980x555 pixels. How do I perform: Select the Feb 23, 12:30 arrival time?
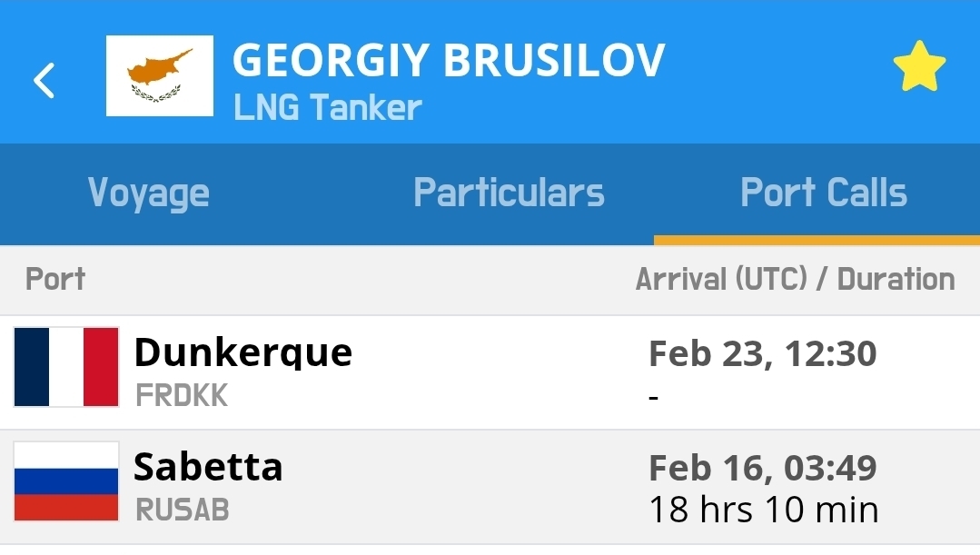click(762, 353)
